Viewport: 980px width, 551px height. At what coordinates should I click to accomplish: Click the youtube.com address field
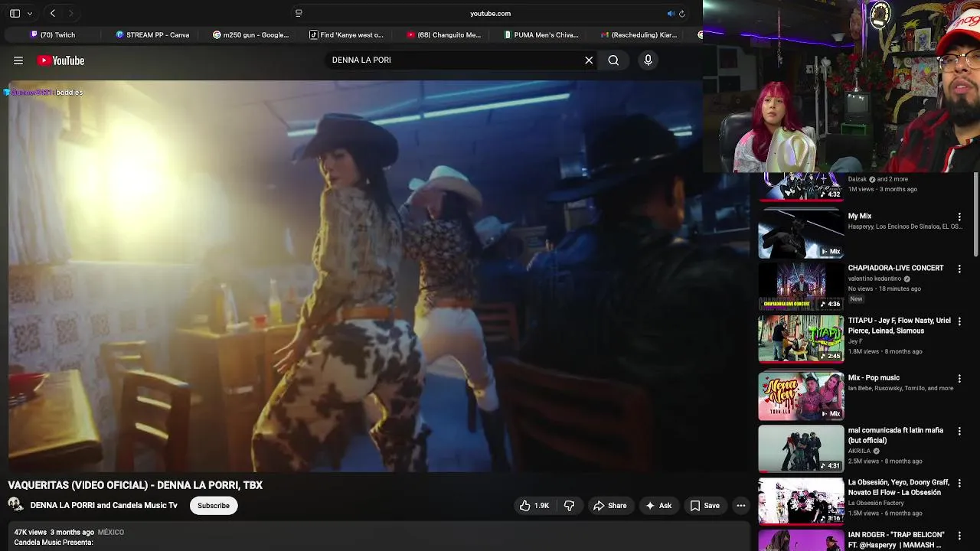[490, 14]
